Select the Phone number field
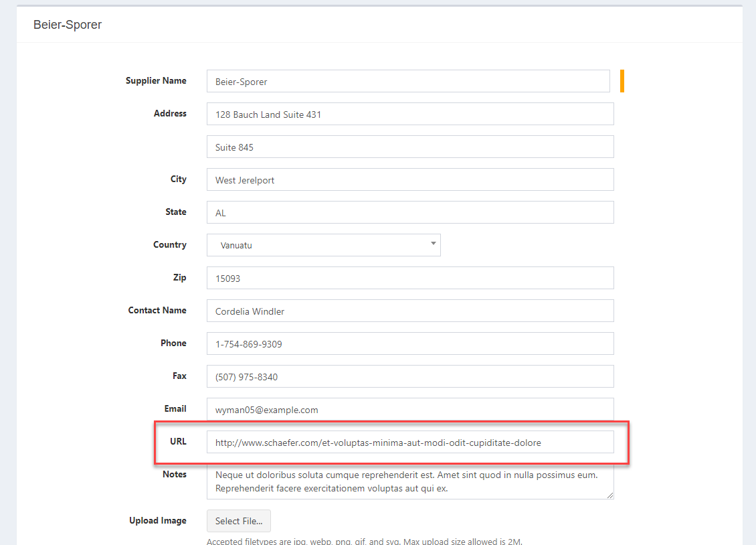Viewport: 756px width, 545px height. tap(408, 343)
